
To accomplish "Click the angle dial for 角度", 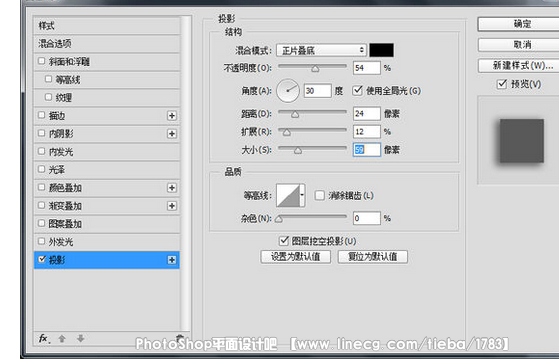I will click(x=288, y=91).
